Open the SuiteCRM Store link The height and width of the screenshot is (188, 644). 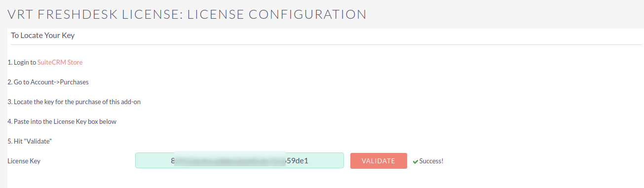60,63
